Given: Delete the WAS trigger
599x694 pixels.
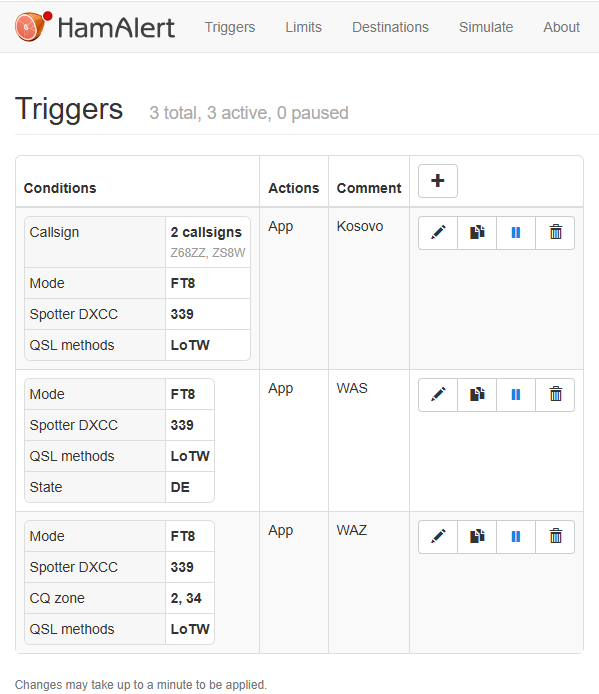Looking at the screenshot, I should click(x=555, y=395).
